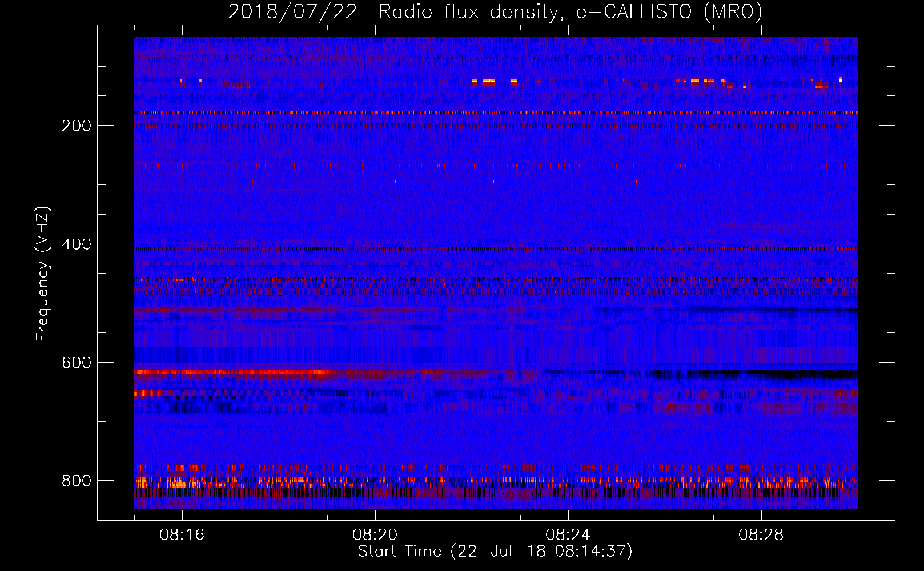Viewport: 924px width, 571px height.
Task: Click the 'Start Time (22-Jul-18 08:14:37)' label
Action: (495, 552)
